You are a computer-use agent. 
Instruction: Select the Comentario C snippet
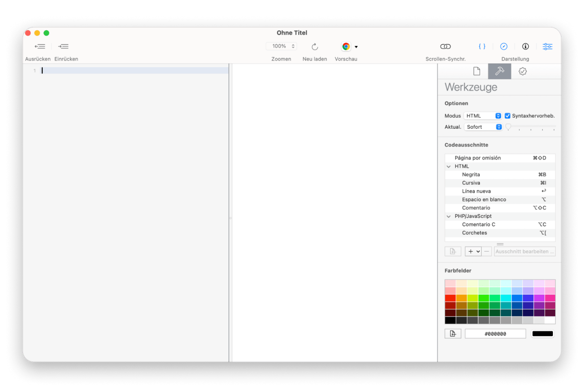500,224
